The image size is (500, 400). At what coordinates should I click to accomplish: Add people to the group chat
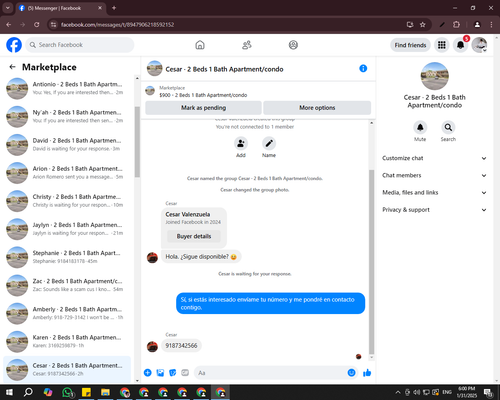[241, 144]
